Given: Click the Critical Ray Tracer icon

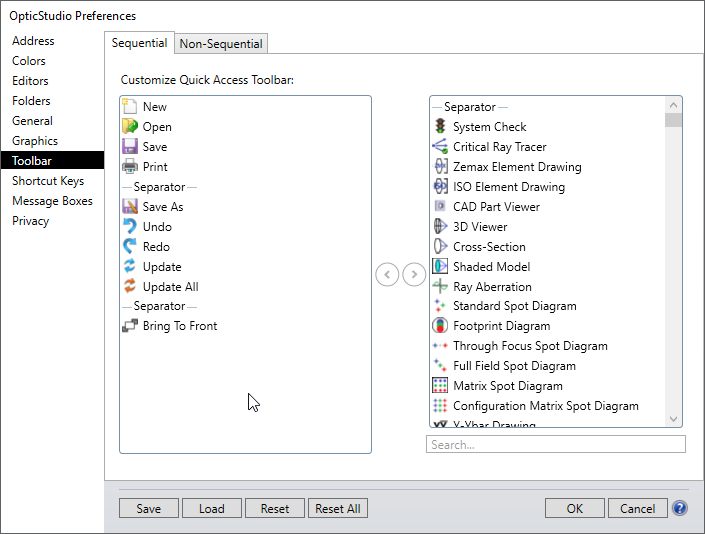Looking at the screenshot, I should pyautogui.click(x=440, y=147).
